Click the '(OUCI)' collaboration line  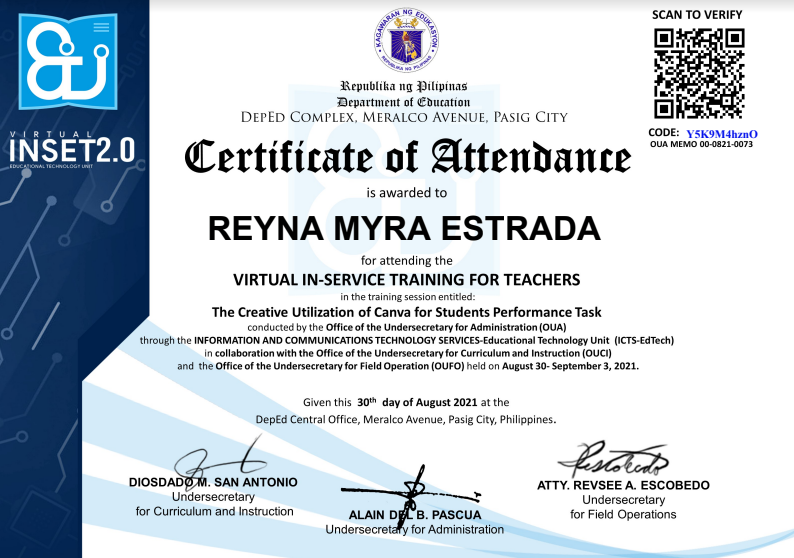[408, 353]
